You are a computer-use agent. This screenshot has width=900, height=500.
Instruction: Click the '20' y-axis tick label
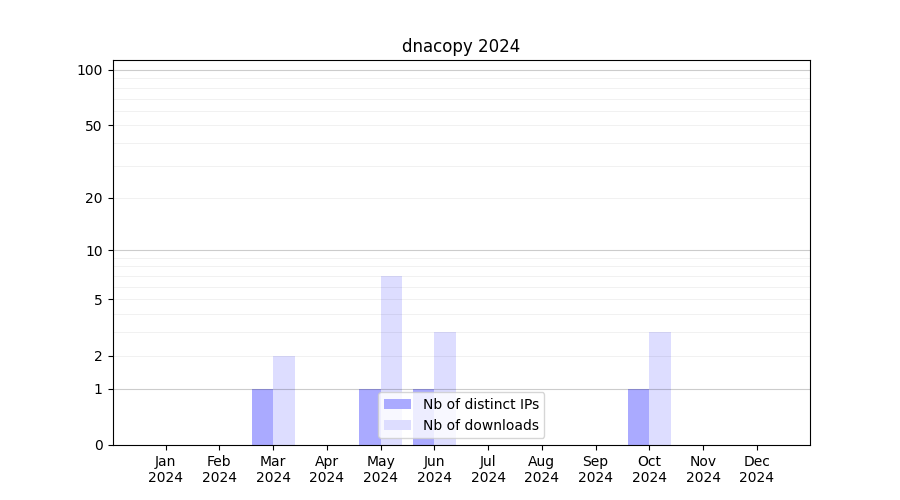pos(93,198)
